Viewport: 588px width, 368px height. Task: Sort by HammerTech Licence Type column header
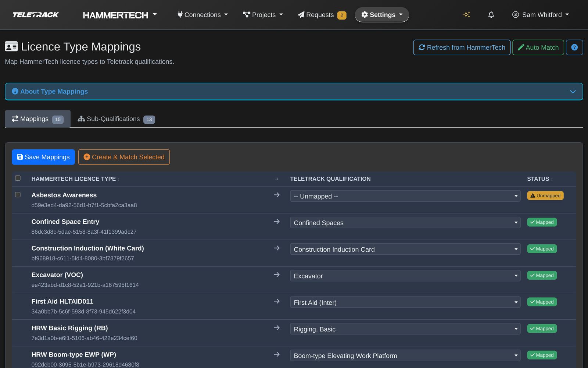click(x=75, y=179)
